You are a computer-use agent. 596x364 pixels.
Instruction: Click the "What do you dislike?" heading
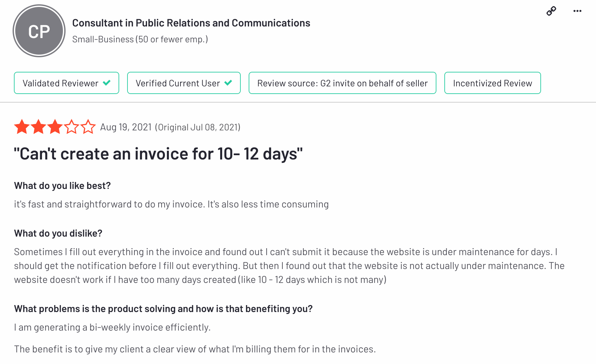point(58,234)
